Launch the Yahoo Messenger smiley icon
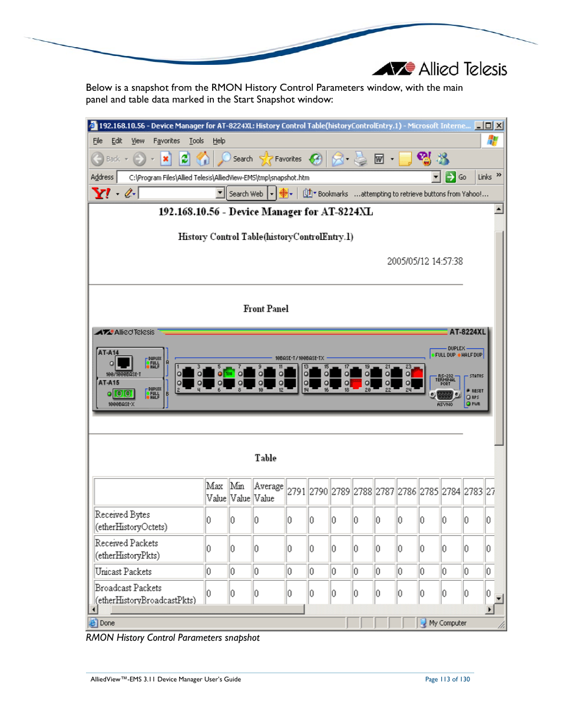This screenshot has height=728, width=562. coord(424,158)
